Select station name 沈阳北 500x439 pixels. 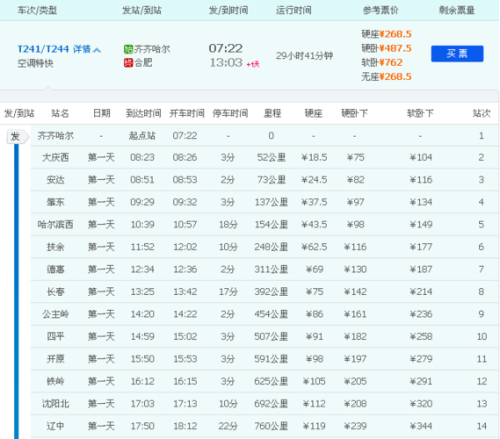coord(55,404)
